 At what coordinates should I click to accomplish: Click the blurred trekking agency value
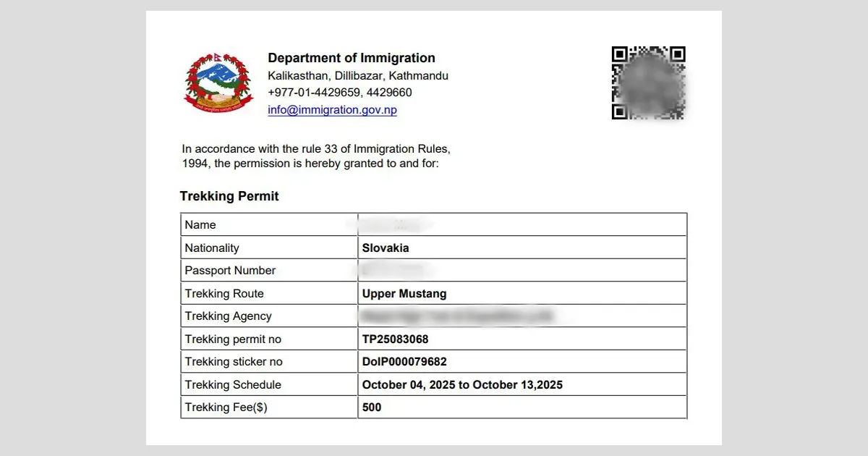(x=456, y=316)
